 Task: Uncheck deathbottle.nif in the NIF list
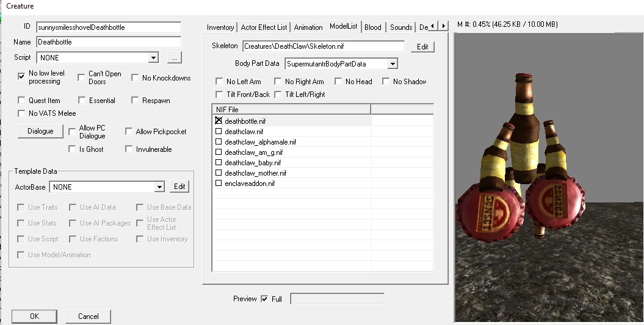pyautogui.click(x=219, y=121)
